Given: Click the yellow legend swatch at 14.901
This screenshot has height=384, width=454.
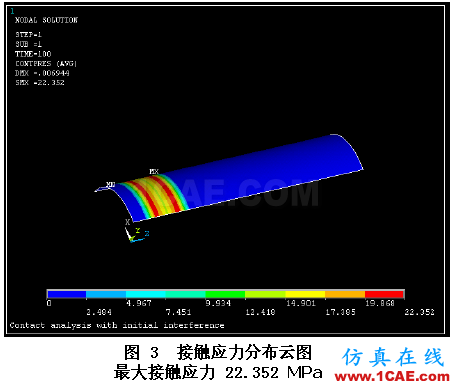Looking at the screenshot, I should coord(305,294).
